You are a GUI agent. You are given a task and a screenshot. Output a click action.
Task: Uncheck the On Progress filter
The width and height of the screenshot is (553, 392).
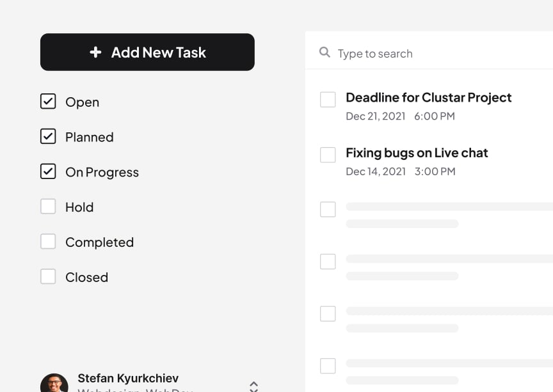(48, 171)
